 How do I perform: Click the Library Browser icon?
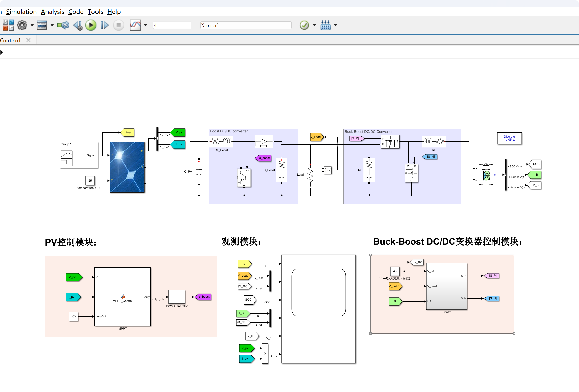(x=8, y=25)
